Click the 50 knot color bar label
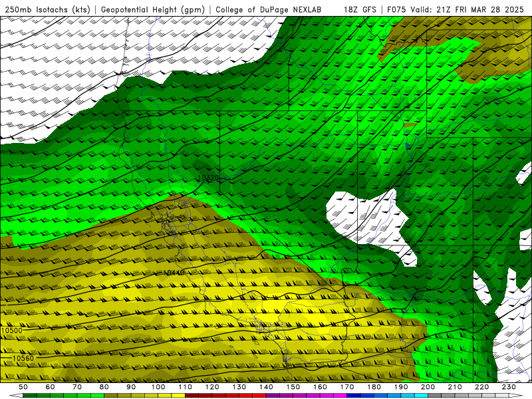Image resolution: width=532 pixels, height=399 pixels. click(x=23, y=387)
